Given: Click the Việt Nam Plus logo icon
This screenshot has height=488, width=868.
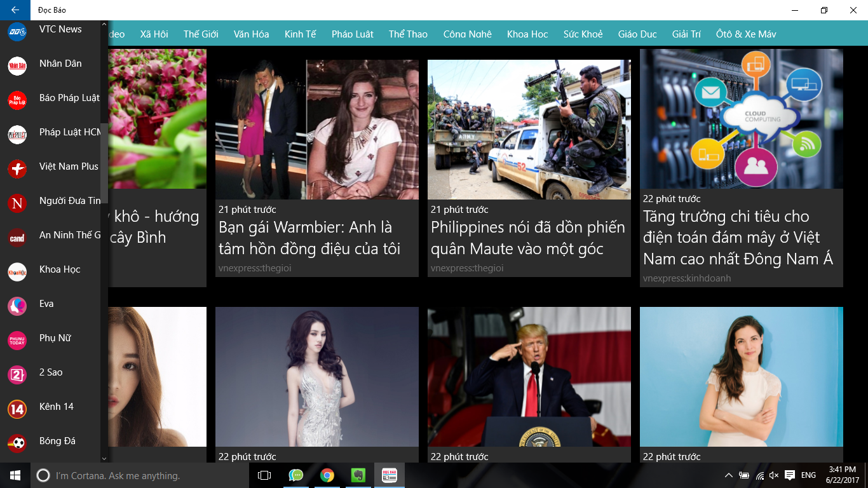Looking at the screenshot, I should coord(17,168).
